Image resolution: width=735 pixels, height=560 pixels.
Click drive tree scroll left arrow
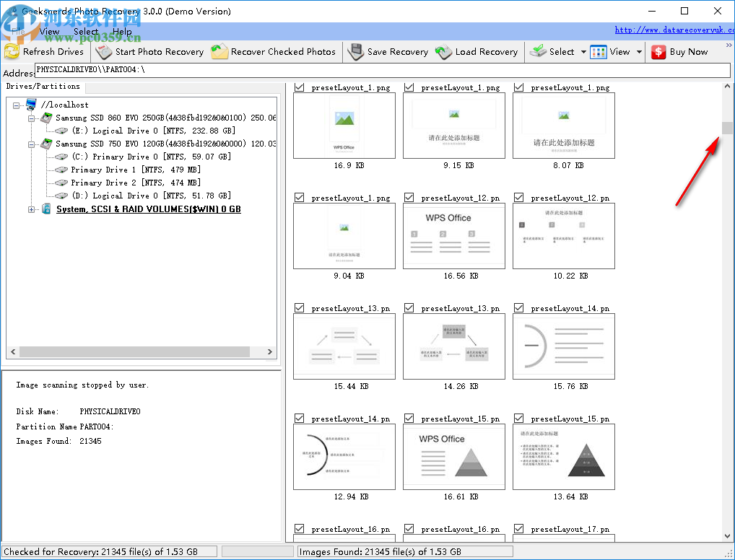pyautogui.click(x=13, y=351)
